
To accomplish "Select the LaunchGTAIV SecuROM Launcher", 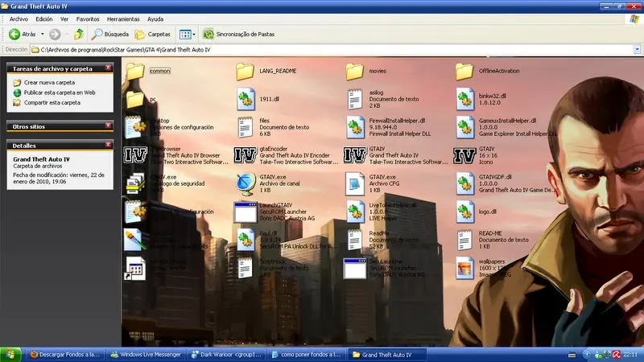I will tap(246, 212).
